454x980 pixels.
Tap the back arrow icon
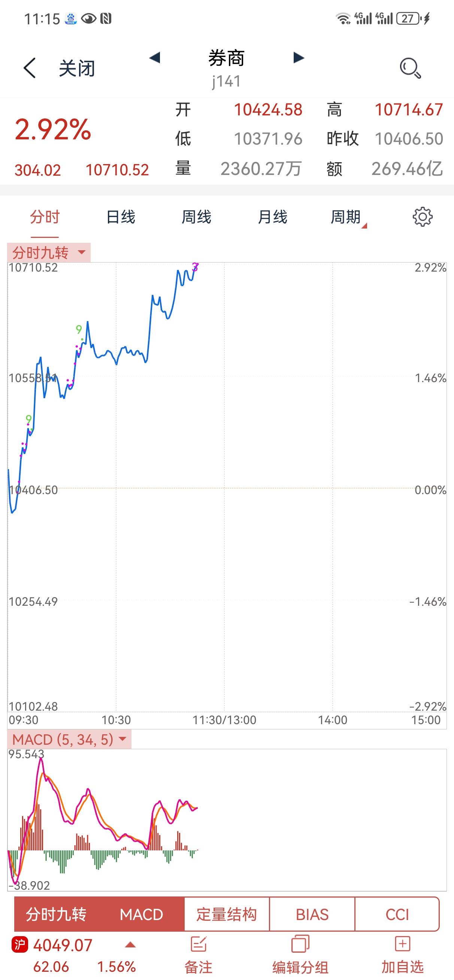(29, 69)
